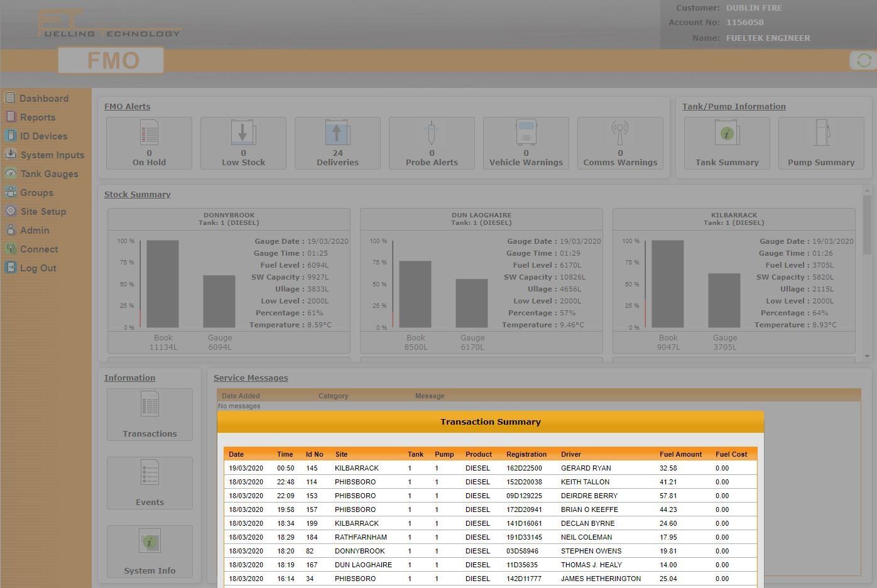Open the Reports menu item

click(38, 117)
